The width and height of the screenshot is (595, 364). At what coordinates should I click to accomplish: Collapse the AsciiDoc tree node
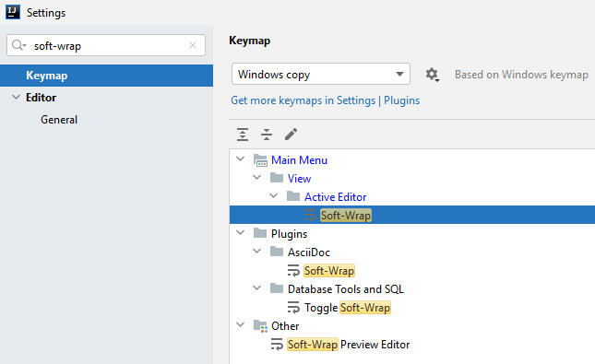tap(257, 251)
